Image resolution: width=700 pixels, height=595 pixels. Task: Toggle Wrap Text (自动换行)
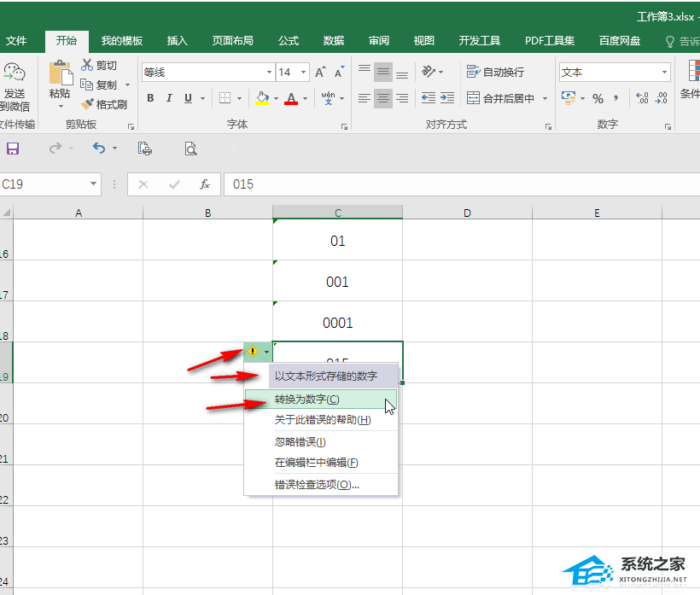pos(496,73)
